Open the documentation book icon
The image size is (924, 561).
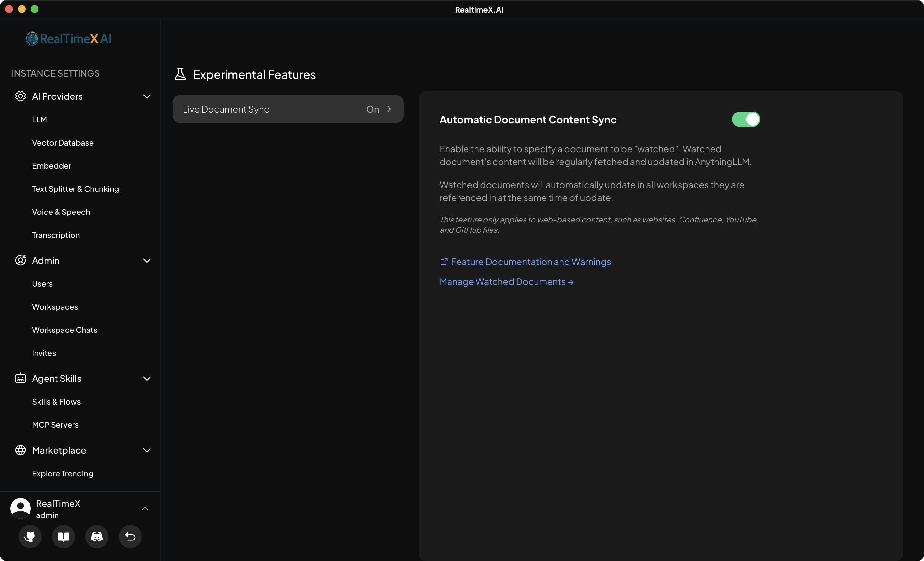[64, 536]
